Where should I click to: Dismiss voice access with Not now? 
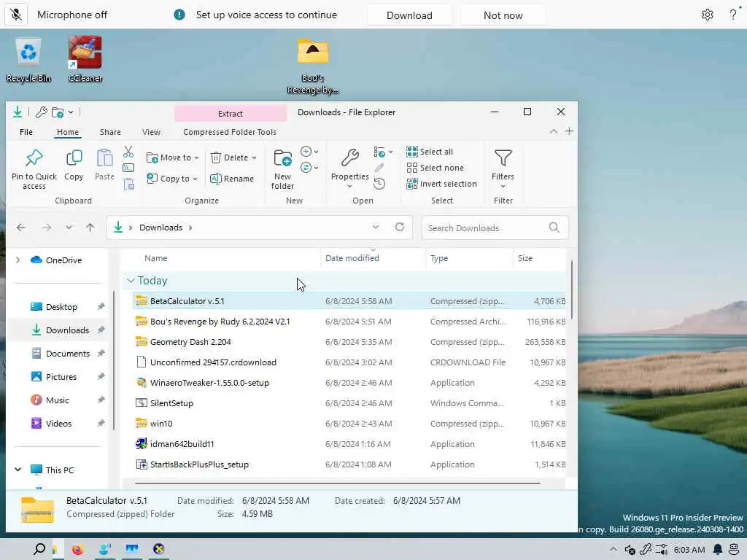[x=503, y=15]
